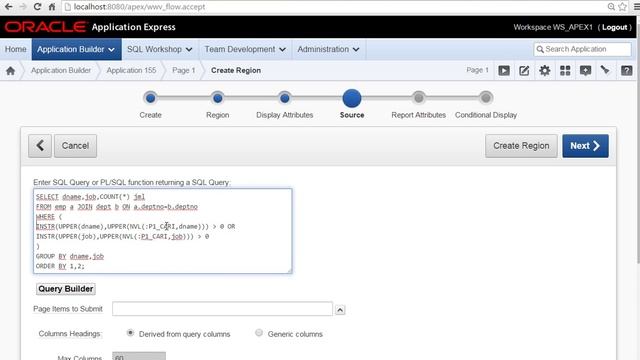Open the grid view icon
Image resolution: width=640 pixels, height=360 pixels.
(x=565, y=71)
